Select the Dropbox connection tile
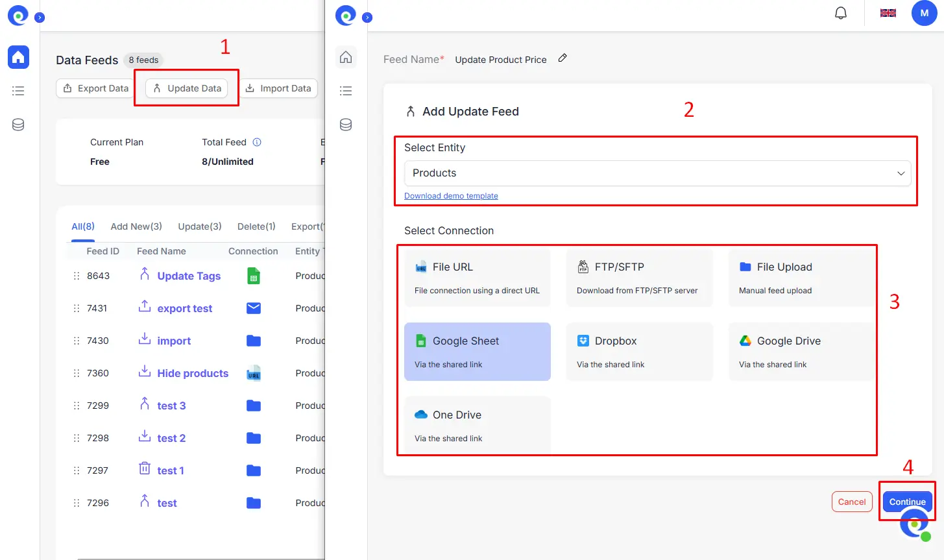The height and width of the screenshot is (560, 944). click(639, 350)
